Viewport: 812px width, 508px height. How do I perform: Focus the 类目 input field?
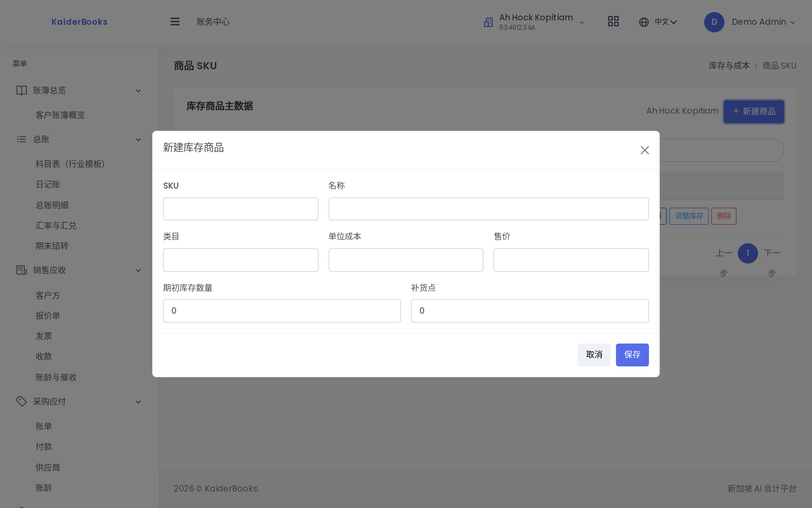240,260
